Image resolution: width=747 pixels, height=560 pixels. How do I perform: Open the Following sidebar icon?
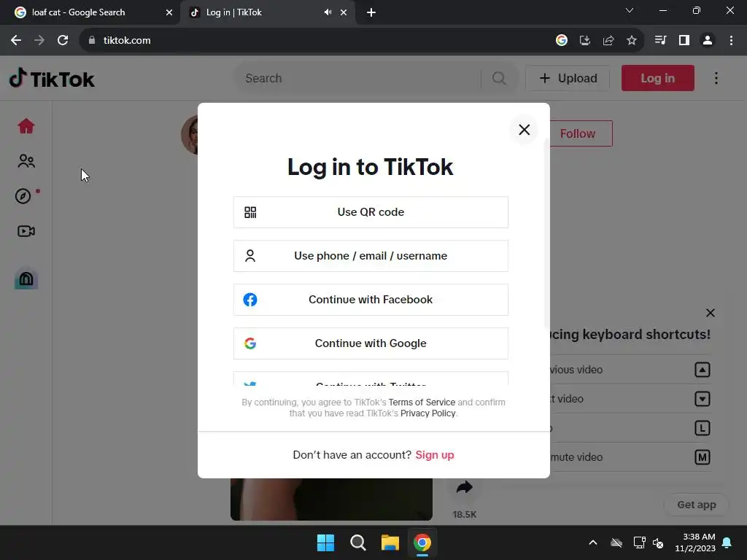click(26, 161)
